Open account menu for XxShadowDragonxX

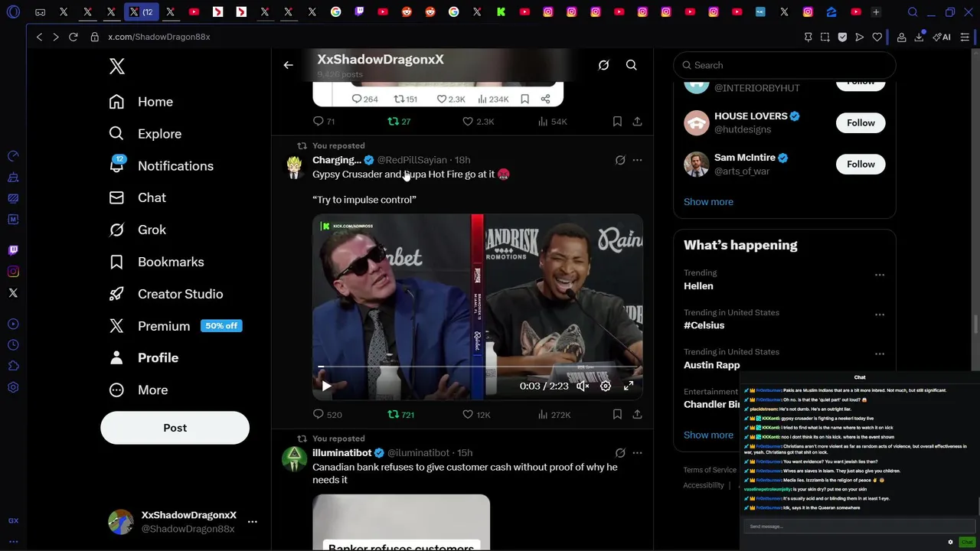252,522
